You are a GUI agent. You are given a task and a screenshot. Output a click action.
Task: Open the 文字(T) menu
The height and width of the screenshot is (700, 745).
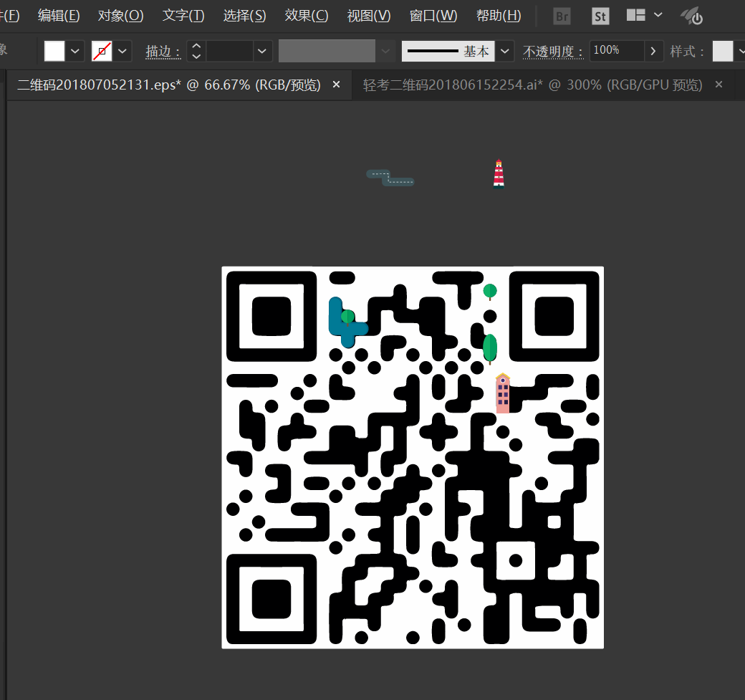click(x=183, y=16)
